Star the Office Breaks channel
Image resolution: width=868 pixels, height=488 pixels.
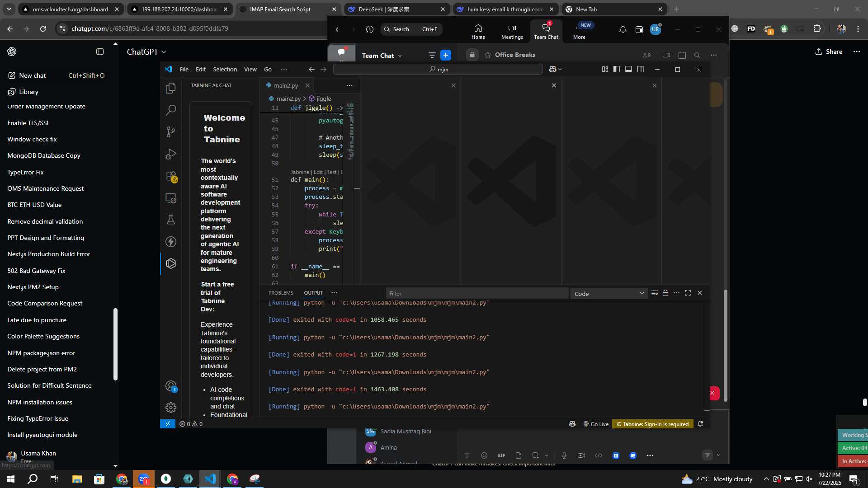click(x=488, y=55)
